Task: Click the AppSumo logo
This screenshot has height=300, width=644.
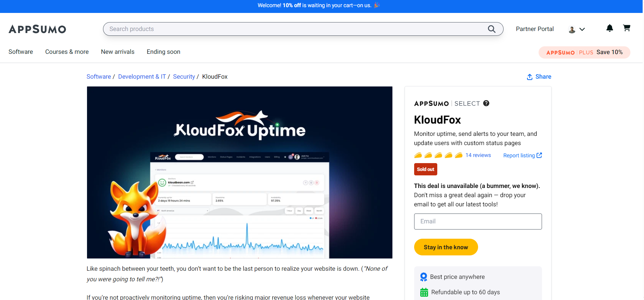Action: pyautogui.click(x=37, y=29)
